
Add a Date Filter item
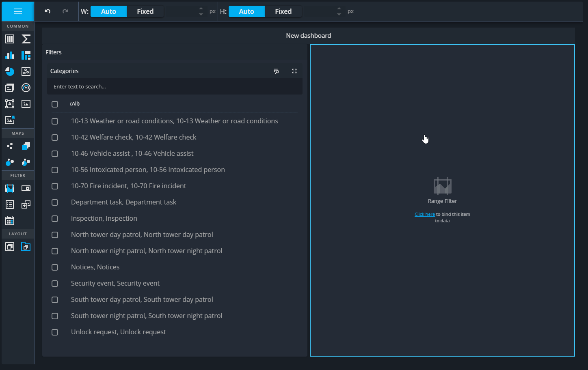coord(10,221)
